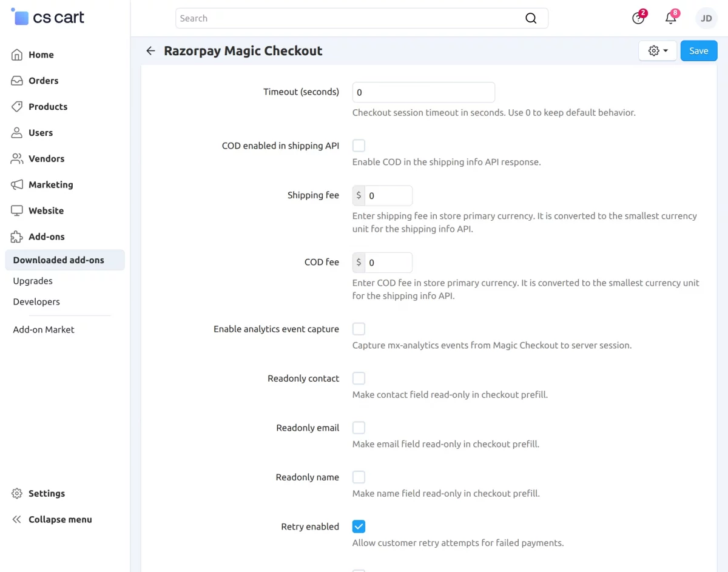
Task: Click Collapse menu label
Action: (60, 520)
